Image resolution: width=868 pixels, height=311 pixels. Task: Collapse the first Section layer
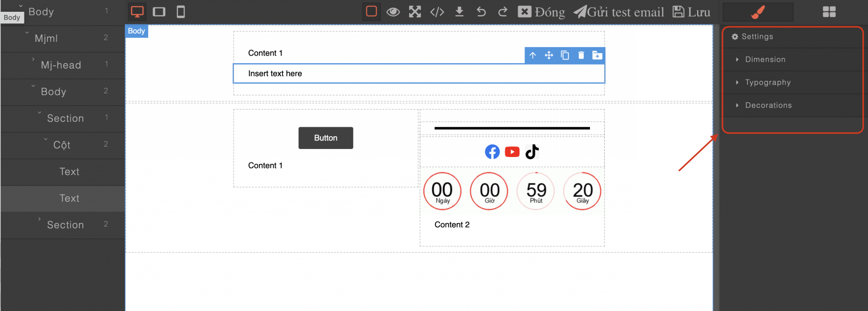(40, 112)
